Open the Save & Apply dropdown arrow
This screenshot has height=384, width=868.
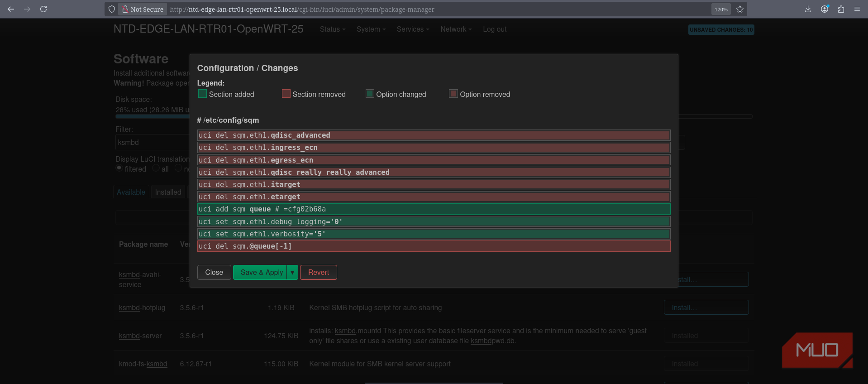pyautogui.click(x=292, y=272)
